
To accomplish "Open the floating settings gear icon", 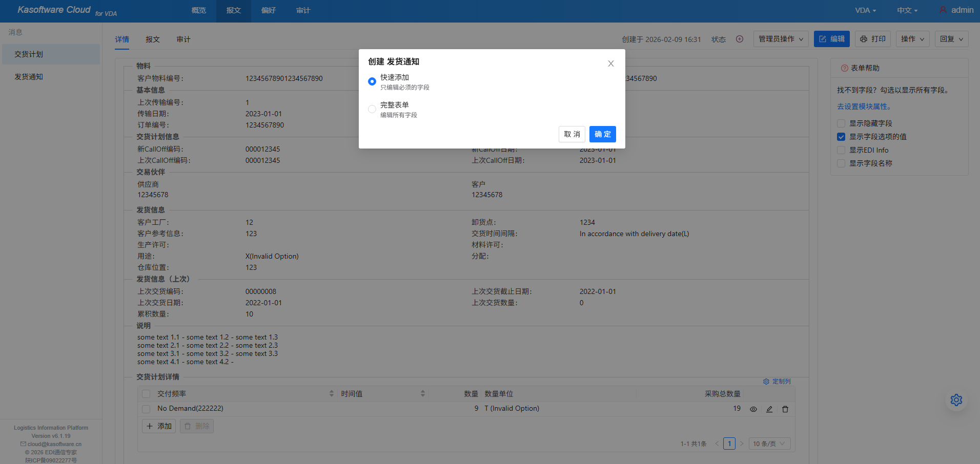I will (956, 400).
